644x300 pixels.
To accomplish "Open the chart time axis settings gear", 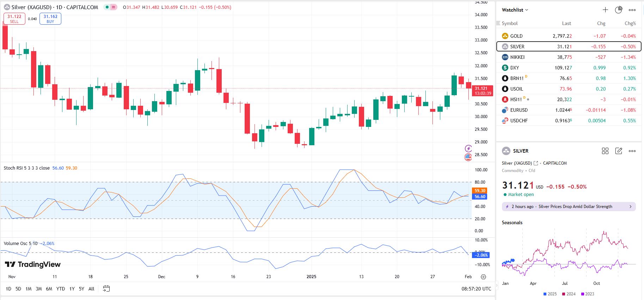I will click(x=483, y=277).
